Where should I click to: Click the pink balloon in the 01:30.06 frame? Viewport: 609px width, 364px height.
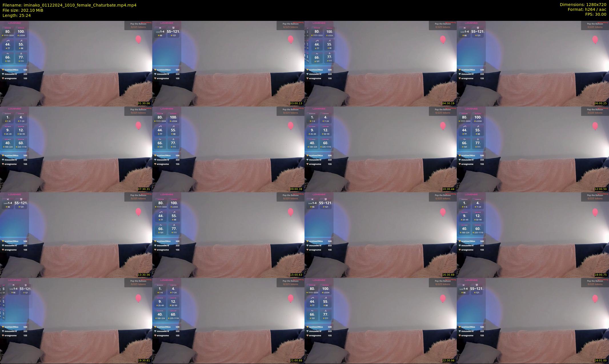pos(138,39)
